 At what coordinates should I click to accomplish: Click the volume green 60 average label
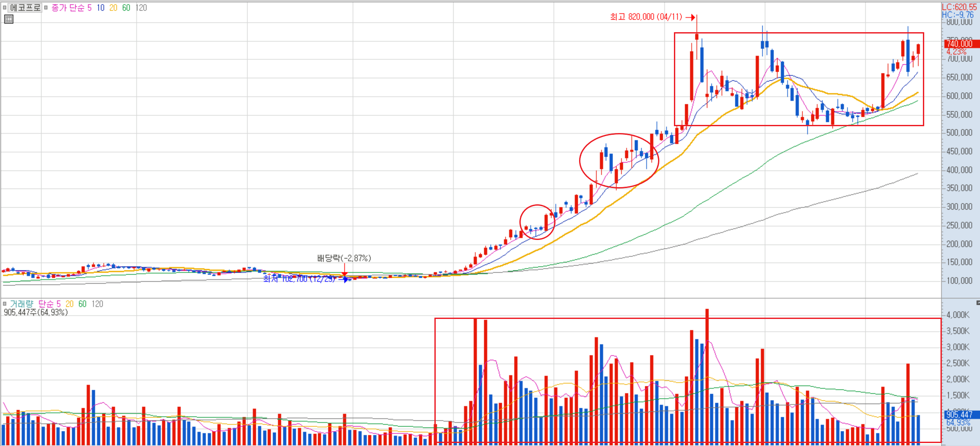82,304
